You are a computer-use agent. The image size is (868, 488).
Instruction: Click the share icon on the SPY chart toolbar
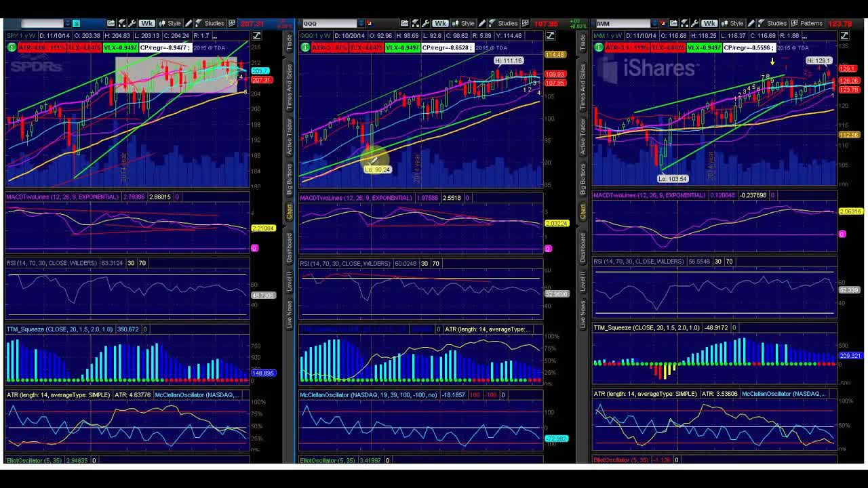click(111, 23)
